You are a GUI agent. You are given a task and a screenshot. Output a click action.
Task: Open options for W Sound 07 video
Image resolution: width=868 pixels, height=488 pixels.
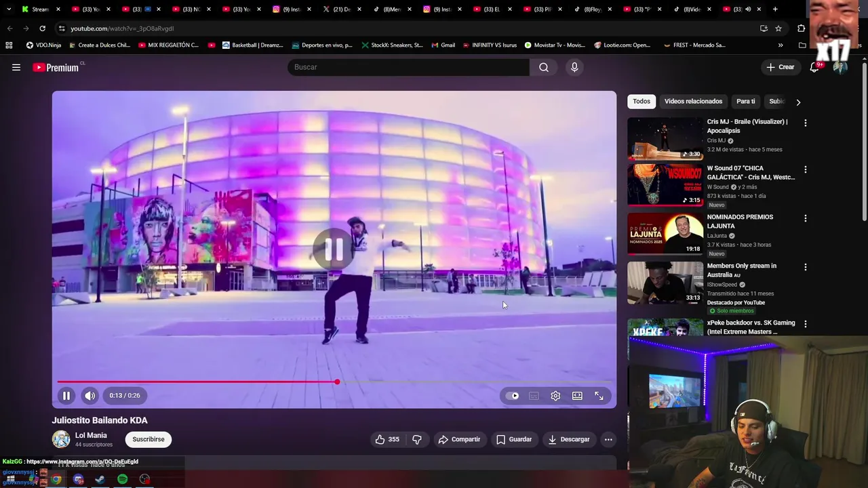pyautogui.click(x=806, y=169)
